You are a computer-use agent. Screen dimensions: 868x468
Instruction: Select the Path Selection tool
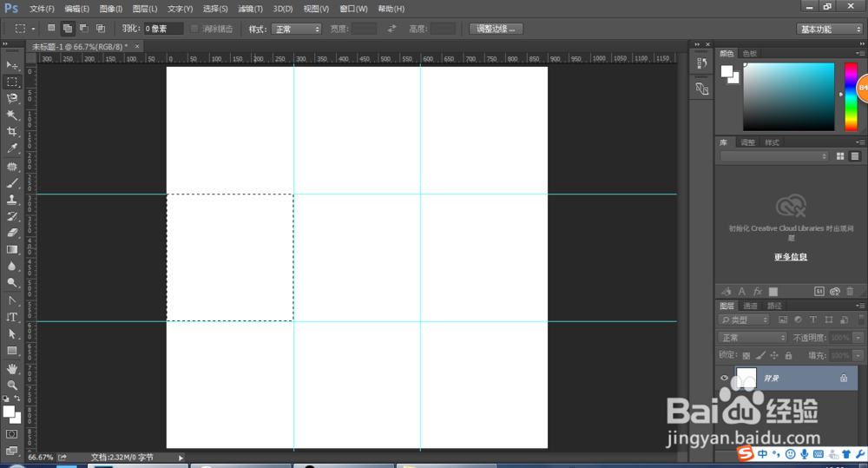(11, 334)
